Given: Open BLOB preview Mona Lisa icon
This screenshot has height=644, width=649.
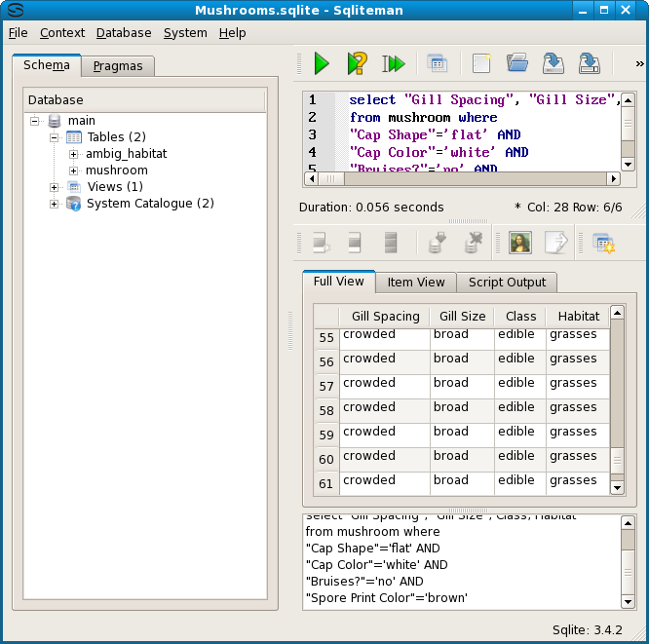Looking at the screenshot, I should [x=520, y=243].
